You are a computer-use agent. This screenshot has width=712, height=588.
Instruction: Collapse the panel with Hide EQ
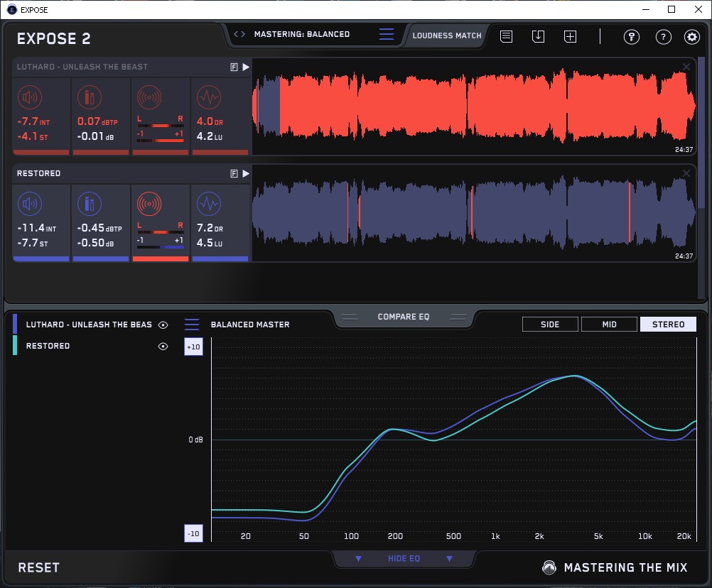click(x=404, y=559)
